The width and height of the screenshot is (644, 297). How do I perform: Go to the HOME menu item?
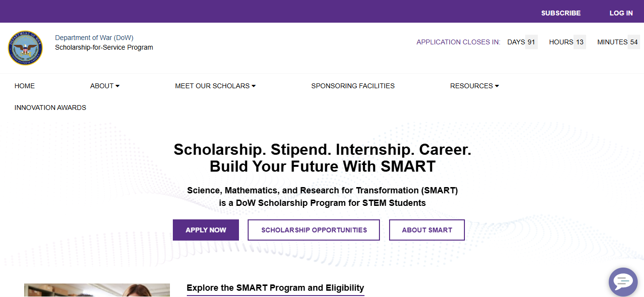(x=25, y=86)
